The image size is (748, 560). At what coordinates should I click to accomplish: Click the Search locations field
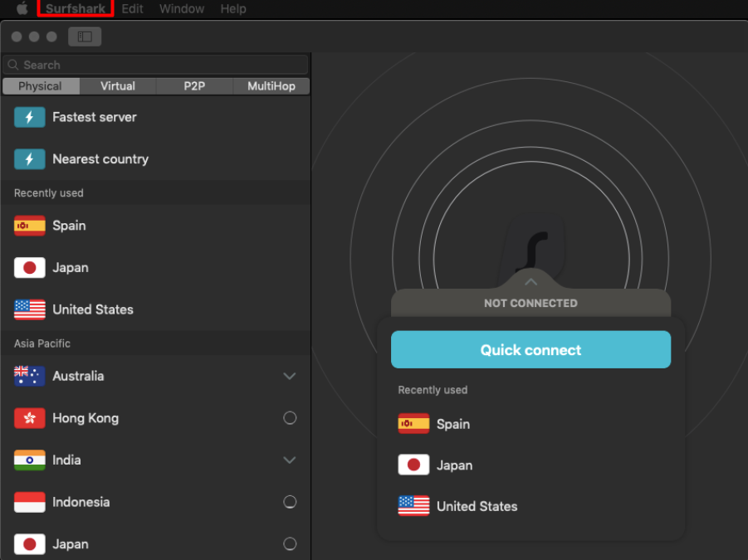(x=155, y=65)
